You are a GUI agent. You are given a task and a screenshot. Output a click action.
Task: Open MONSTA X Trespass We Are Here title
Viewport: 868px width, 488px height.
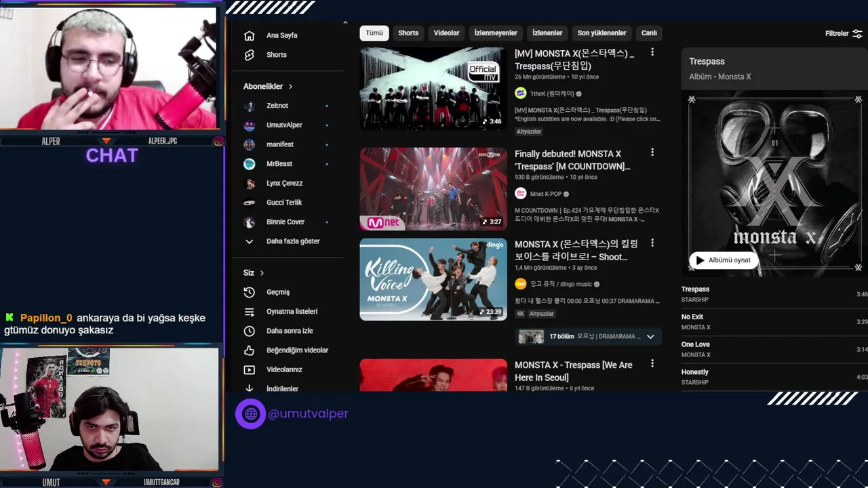click(573, 371)
